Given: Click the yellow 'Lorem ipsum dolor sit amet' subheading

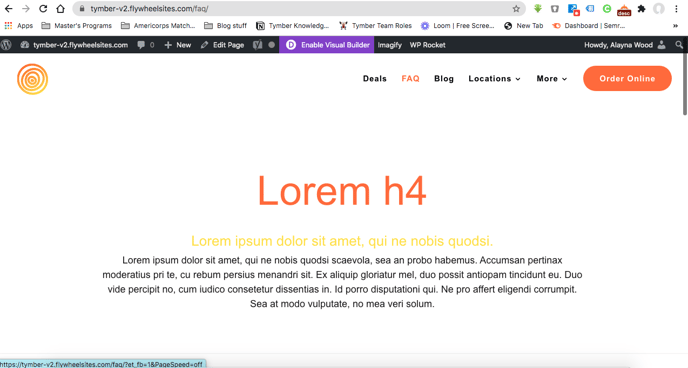Looking at the screenshot, I should pos(342,241).
